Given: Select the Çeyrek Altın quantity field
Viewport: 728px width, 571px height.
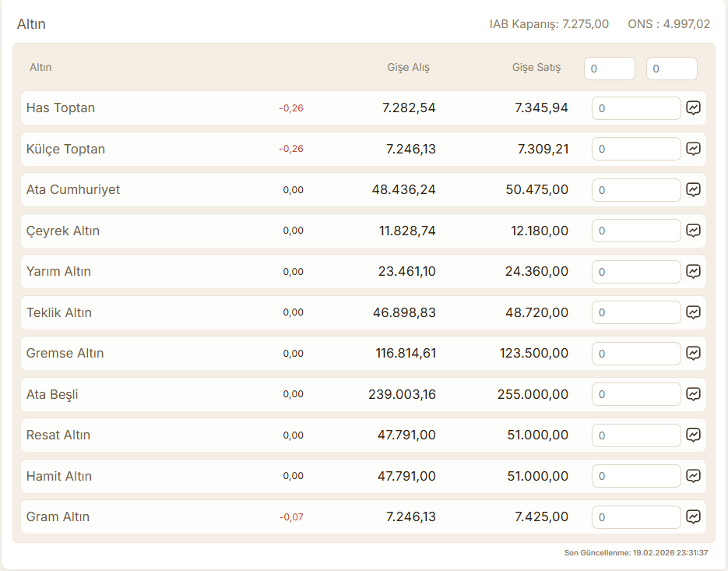Looking at the screenshot, I should coord(636,231).
